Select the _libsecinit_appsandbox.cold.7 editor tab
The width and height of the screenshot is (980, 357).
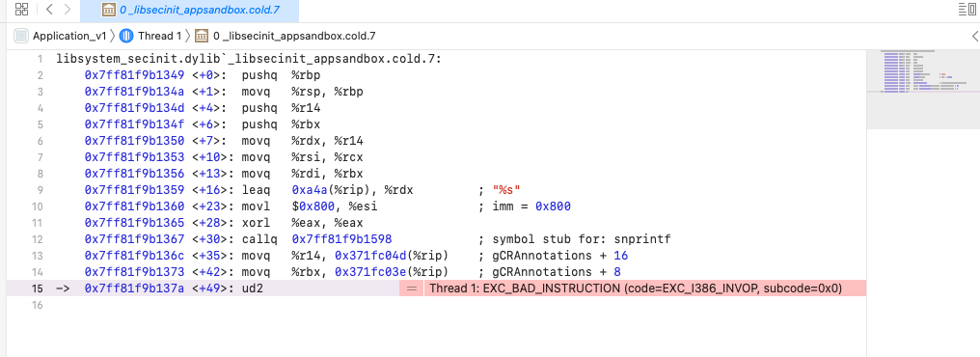coord(190,10)
